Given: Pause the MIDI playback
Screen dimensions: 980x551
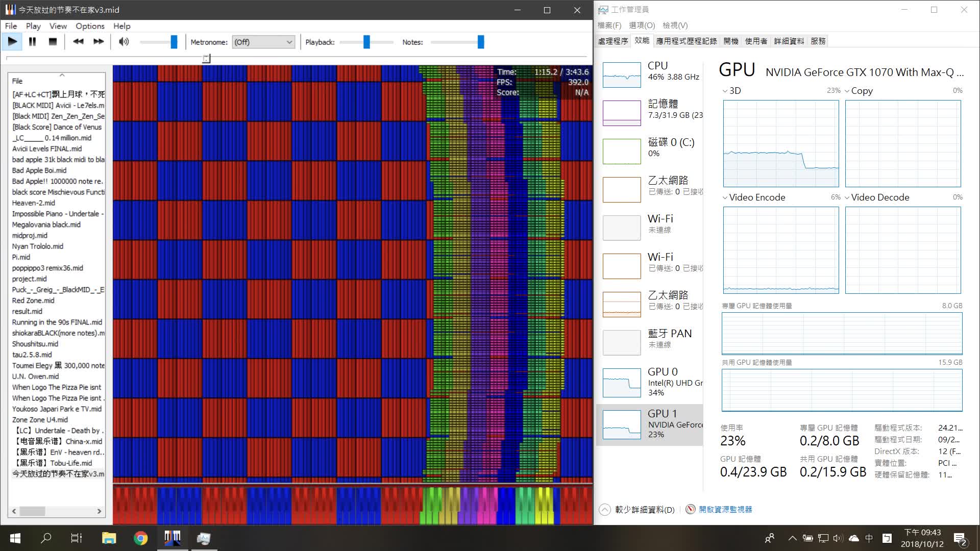Looking at the screenshot, I should [x=32, y=42].
